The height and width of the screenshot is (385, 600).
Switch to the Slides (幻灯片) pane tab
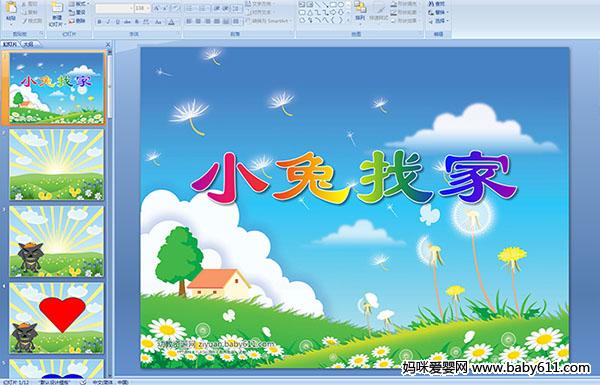(x=10, y=44)
